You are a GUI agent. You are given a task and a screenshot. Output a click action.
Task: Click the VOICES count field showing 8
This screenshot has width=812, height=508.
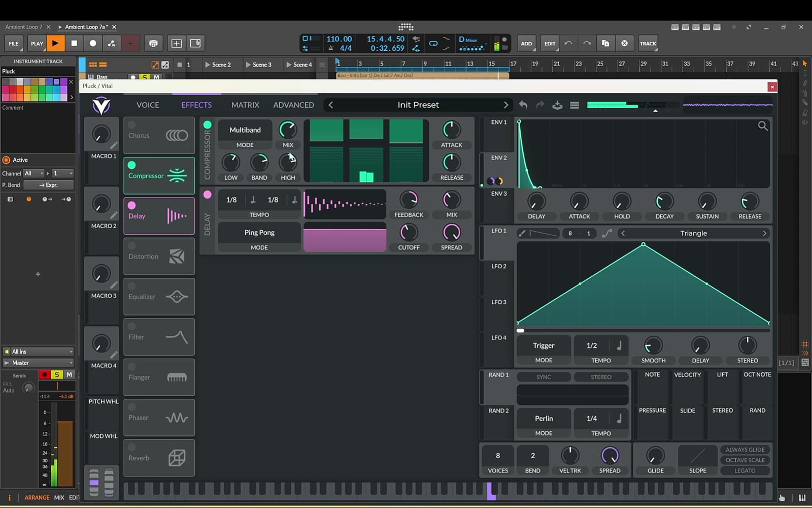(498, 456)
